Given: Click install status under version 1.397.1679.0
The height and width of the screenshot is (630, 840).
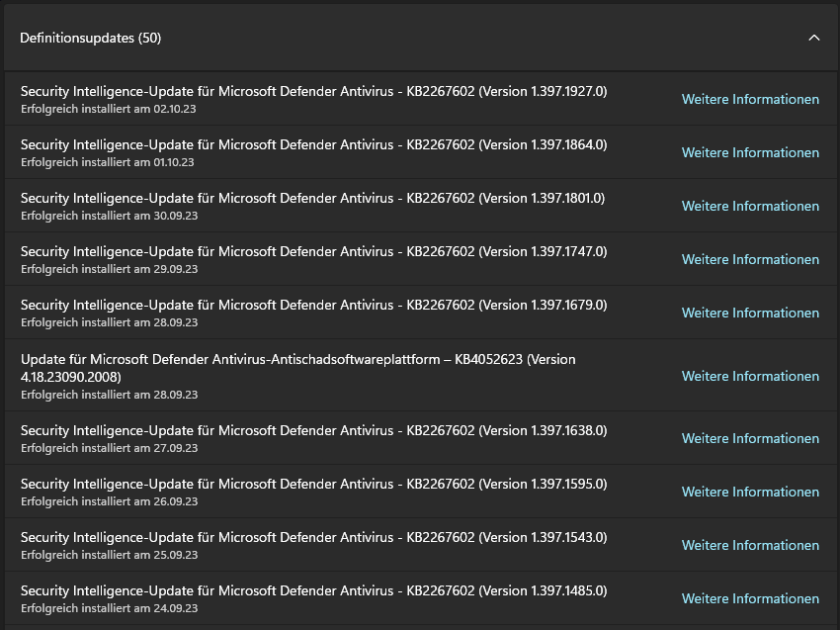Looking at the screenshot, I should click(x=110, y=322).
